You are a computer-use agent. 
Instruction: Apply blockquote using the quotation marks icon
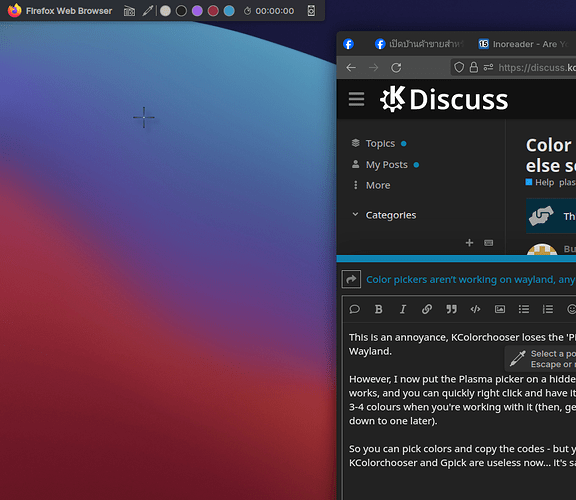(x=451, y=309)
